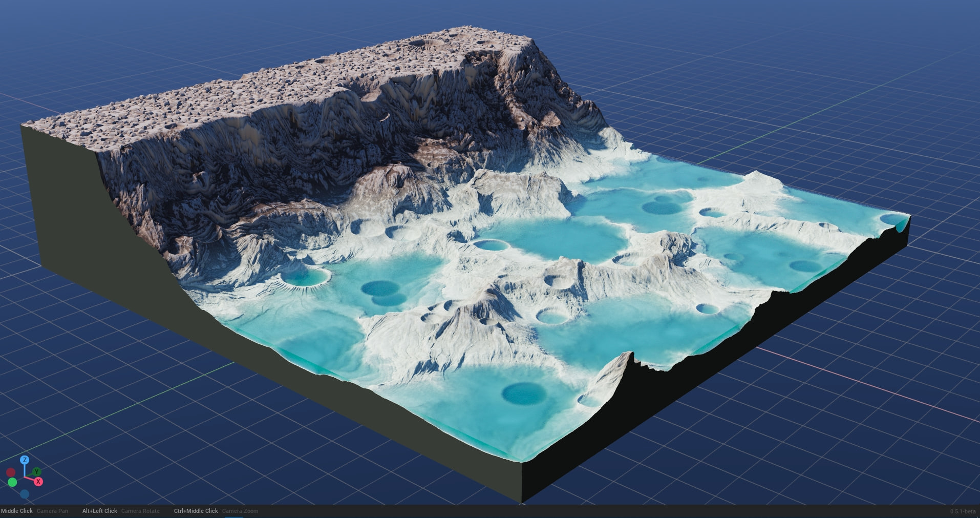Viewport: 980px width, 518px height.
Task: Click the dark green Y axis gizmo handle
Action: pos(36,471)
